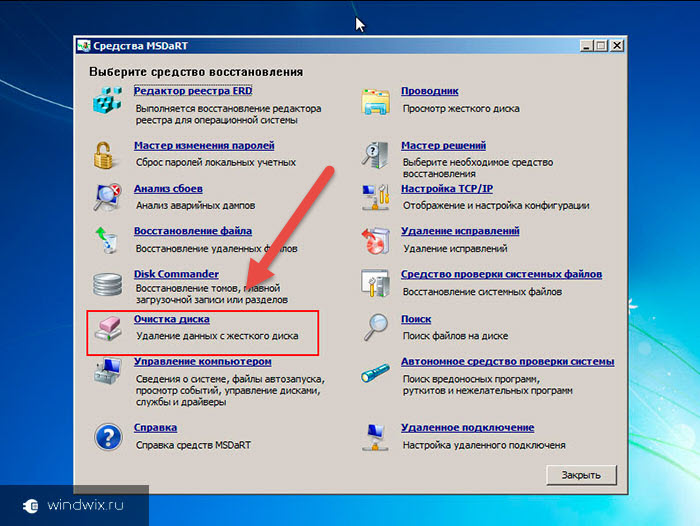Click the remote connection computer icon
This screenshot has width=700, height=526.
pyautogui.click(x=375, y=437)
